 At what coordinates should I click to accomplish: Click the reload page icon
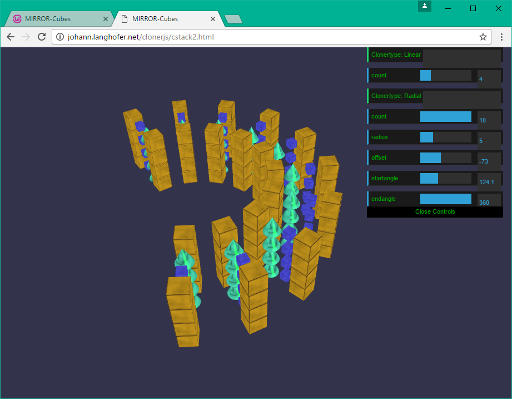click(x=42, y=37)
